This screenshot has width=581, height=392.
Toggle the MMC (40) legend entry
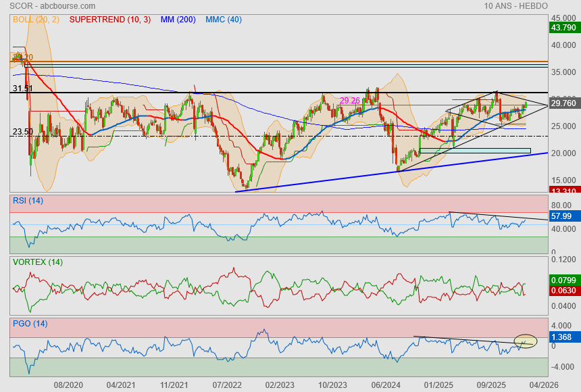[x=224, y=20]
